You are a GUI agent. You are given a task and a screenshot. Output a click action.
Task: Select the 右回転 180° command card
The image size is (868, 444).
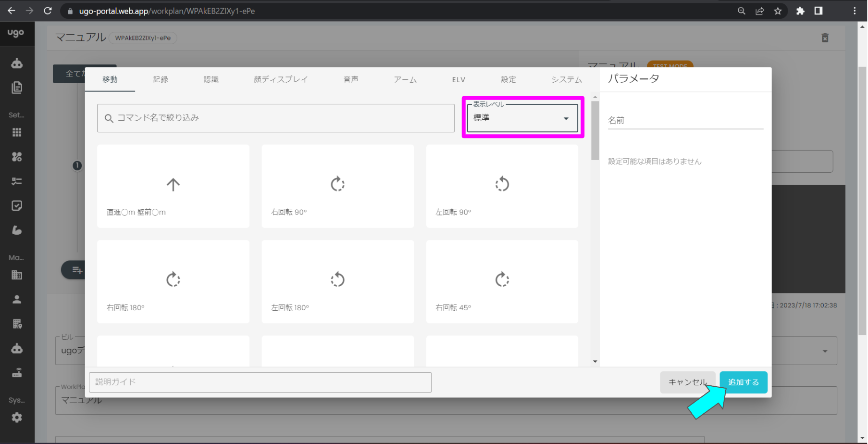[173, 281]
